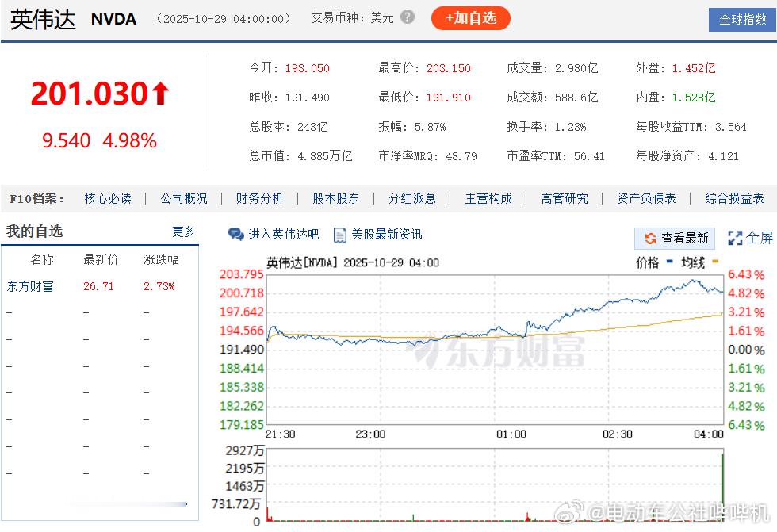Click the 01:00 time axis label

511,434
